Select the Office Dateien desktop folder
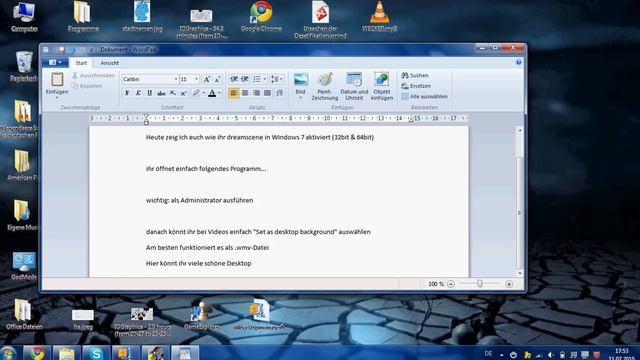This screenshot has height=360, width=640. [x=23, y=314]
